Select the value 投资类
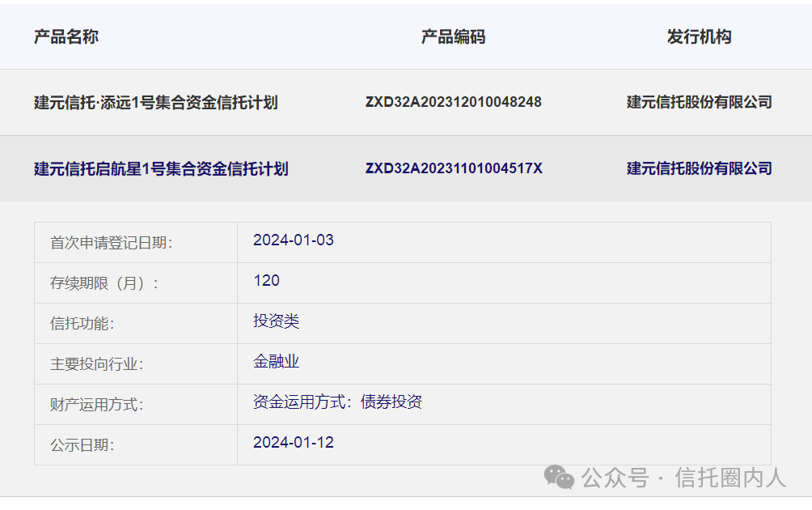Screen dimensions: 812x510 [x=276, y=321]
